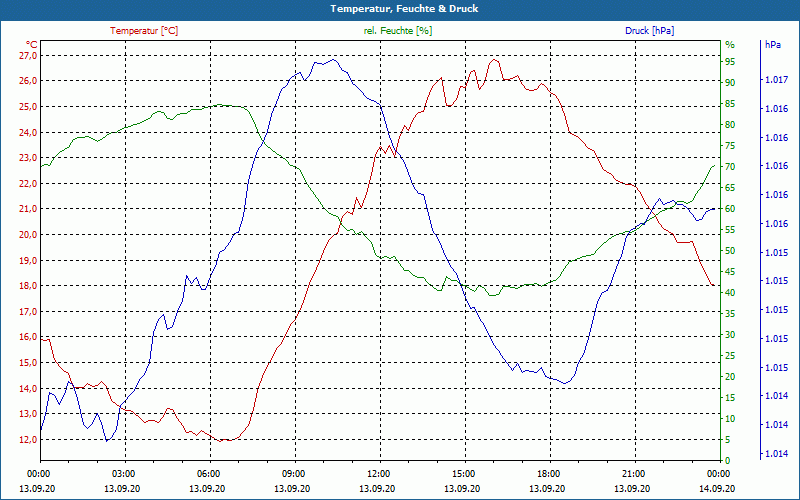Click the 0 tick on the humidity axis
800x500 pixels.
(x=728, y=460)
